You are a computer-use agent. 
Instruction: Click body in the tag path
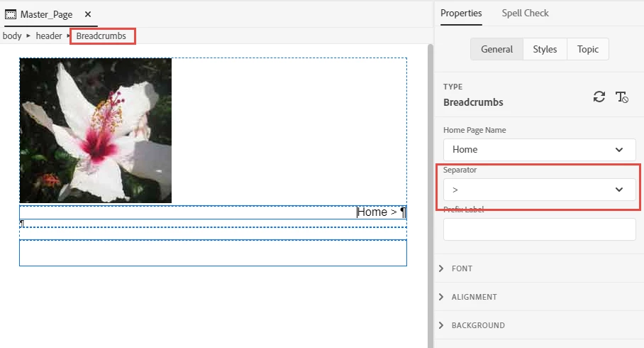point(12,36)
